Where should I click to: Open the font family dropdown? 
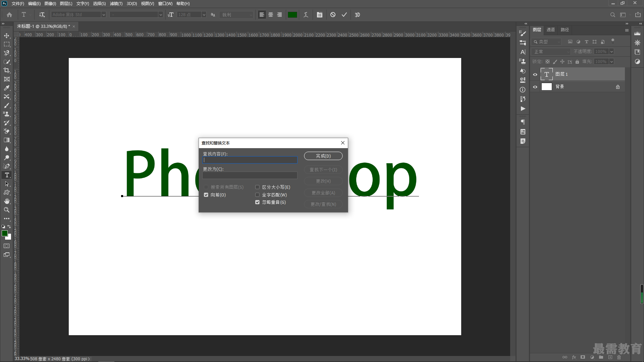(104, 15)
